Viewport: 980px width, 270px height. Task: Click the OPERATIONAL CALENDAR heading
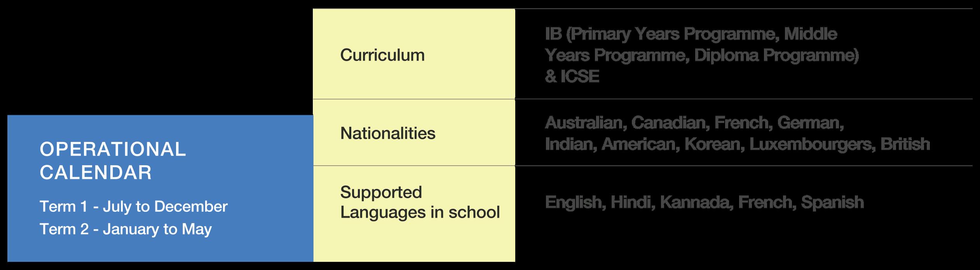[x=113, y=161]
